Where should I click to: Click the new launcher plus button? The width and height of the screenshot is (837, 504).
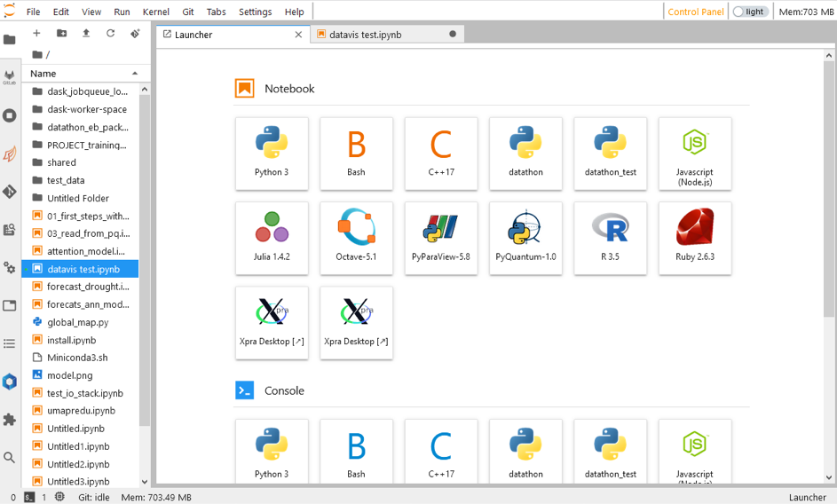tap(36, 33)
